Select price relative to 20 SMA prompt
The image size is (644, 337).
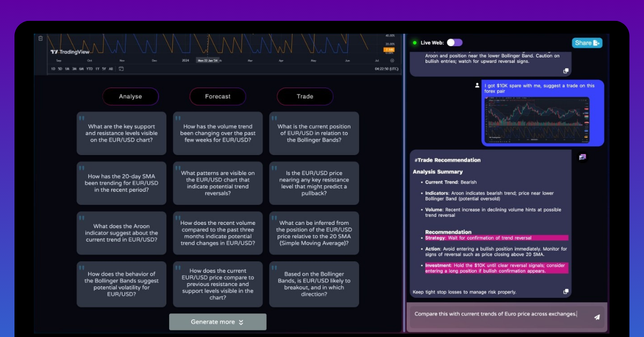314,233
